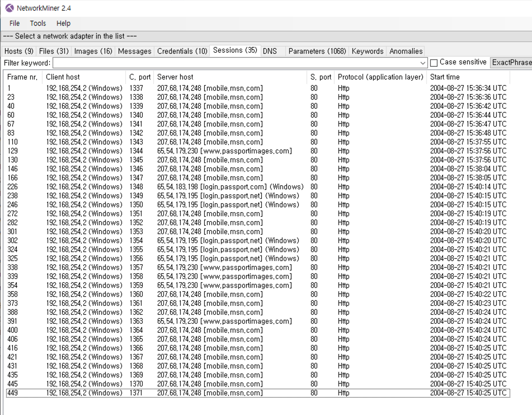Open the Help menu
This screenshot has width=532, height=415.
coord(63,23)
